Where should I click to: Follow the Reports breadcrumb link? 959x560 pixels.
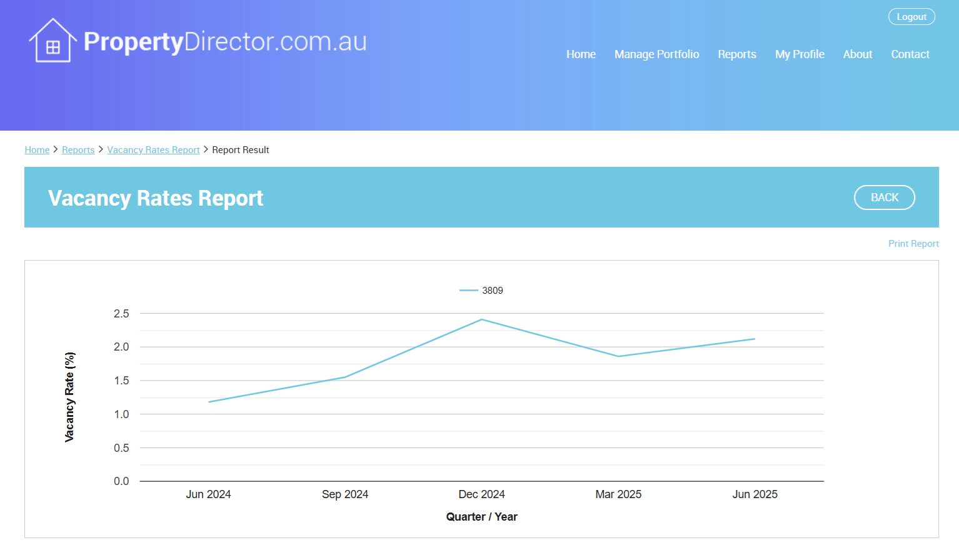pyautogui.click(x=78, y=150)
